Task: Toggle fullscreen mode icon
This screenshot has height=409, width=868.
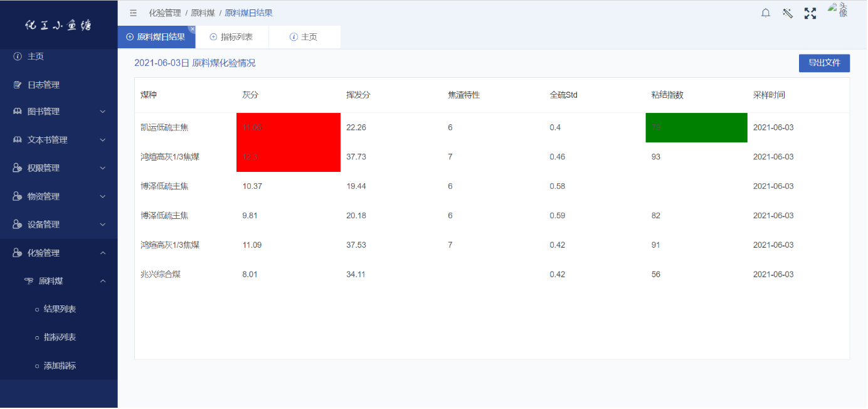Action: pos(810,13)
